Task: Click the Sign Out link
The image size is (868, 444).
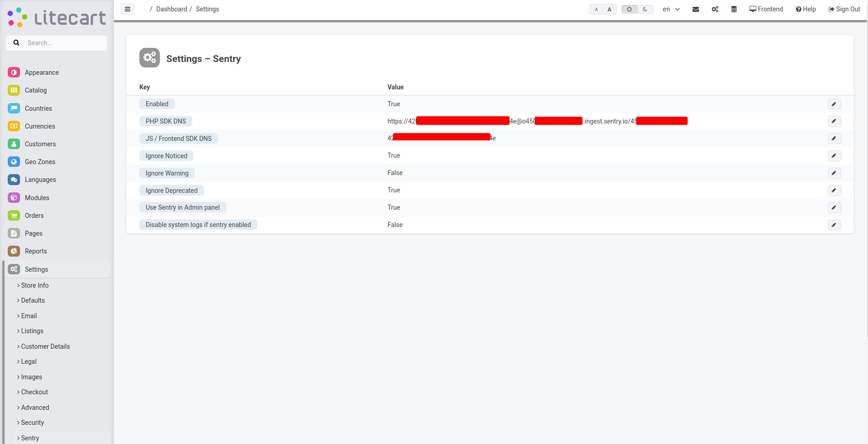Action: click(844, 9)
